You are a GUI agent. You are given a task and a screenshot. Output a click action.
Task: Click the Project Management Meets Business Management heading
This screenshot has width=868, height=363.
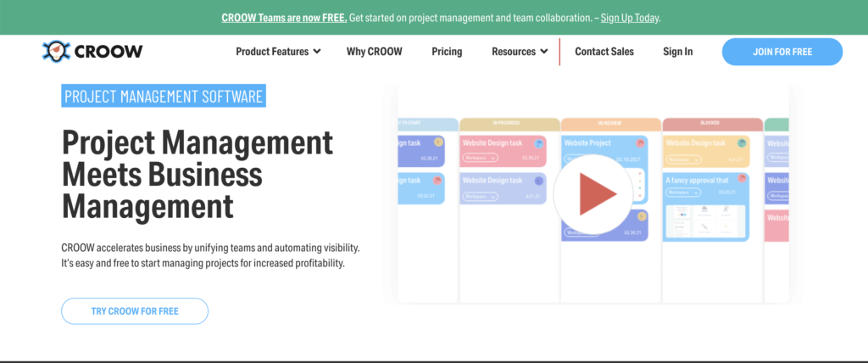[x=198, y=174]
